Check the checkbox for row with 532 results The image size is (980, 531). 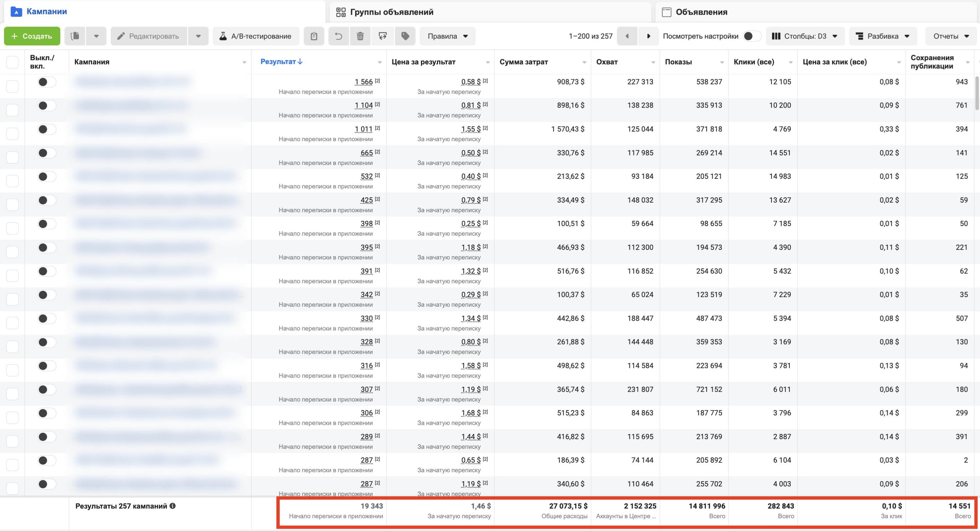(x=13, y=181)
